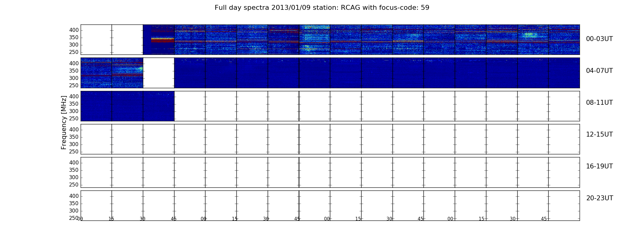
Task: Select the '08-11UT' row label
Action: tap(599, 103)
